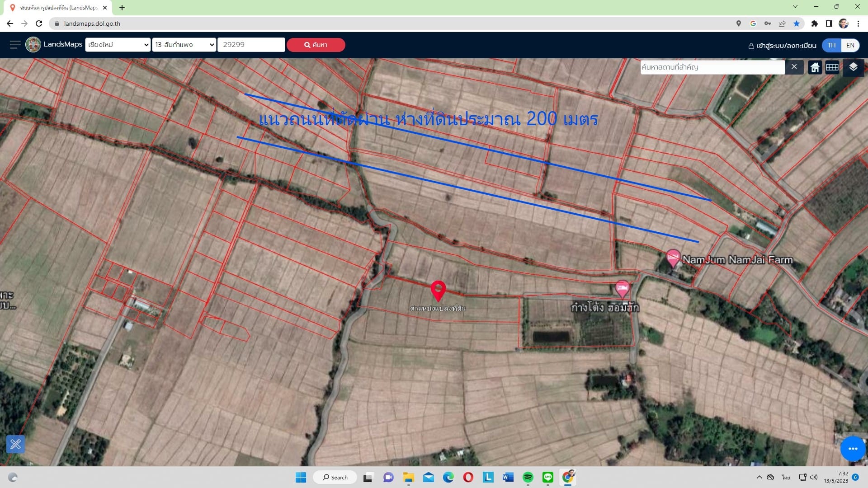
Task: Click the home icon on map toolbar
Action: [x=815, y=67]
